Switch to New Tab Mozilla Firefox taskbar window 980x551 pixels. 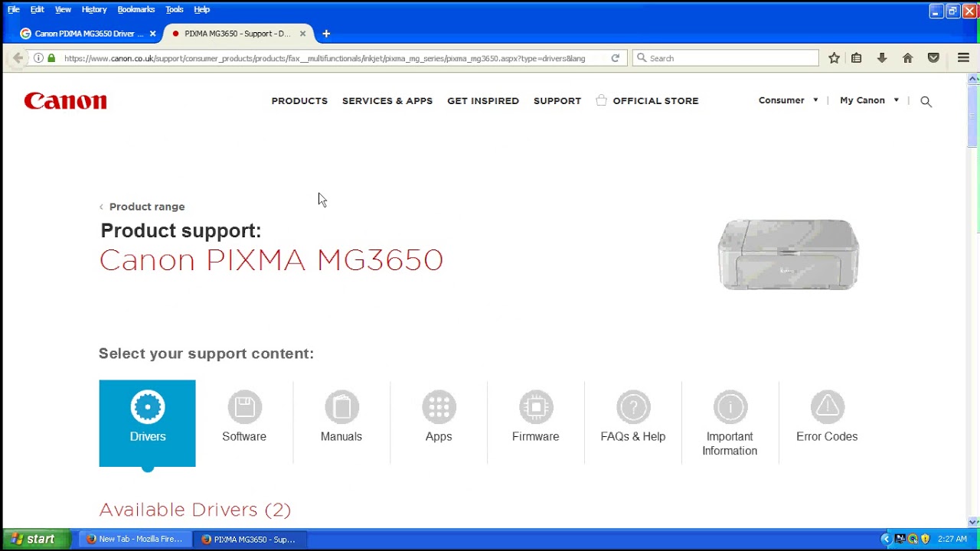135,539
